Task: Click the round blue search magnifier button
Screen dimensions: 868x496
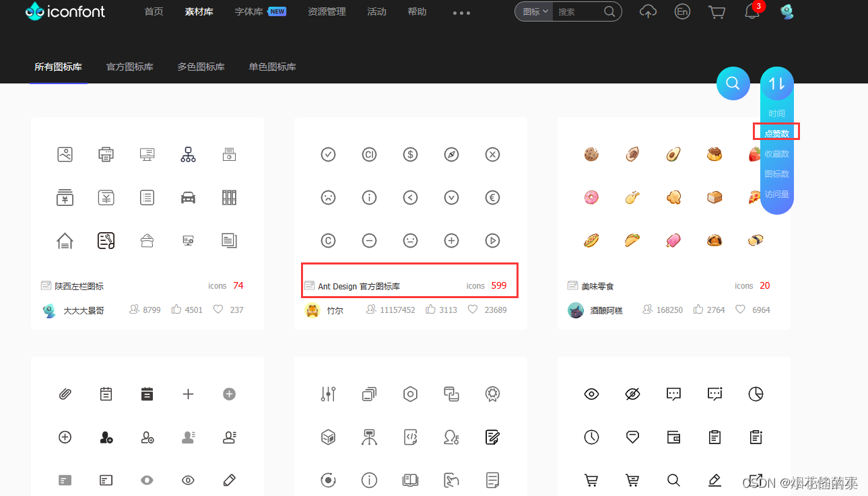Action: coord(733,83)
